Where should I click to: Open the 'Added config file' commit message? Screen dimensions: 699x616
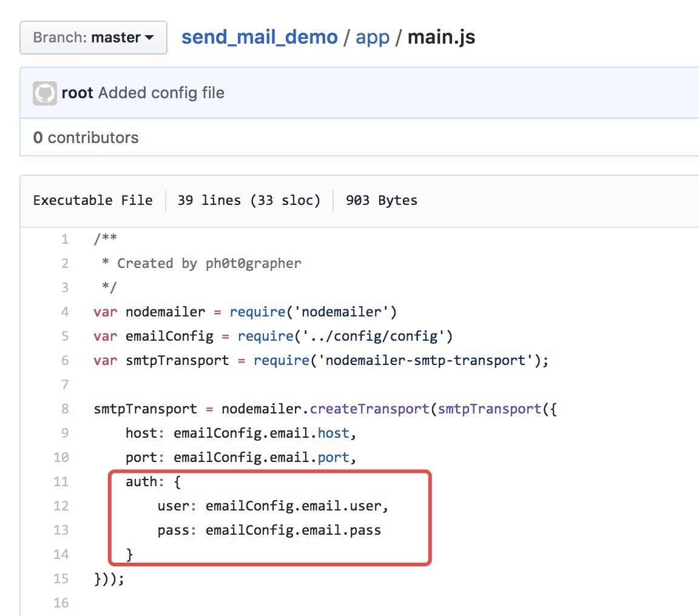click(x=161, y=93)
